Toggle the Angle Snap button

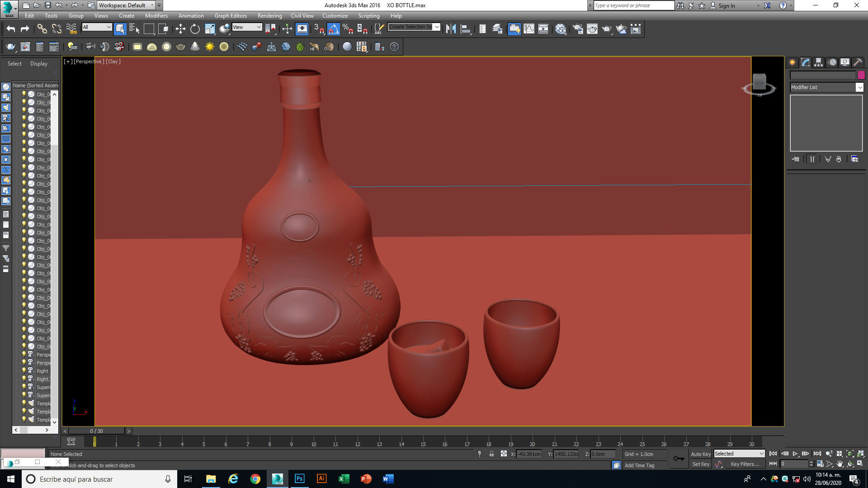pyautogui.click(x=333, y=29)
